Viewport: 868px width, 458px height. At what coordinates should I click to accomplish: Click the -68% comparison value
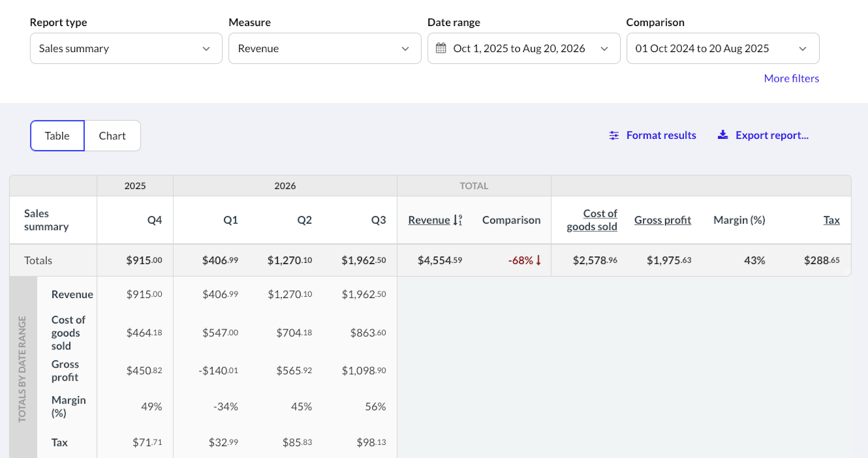[x=525, y=260]
